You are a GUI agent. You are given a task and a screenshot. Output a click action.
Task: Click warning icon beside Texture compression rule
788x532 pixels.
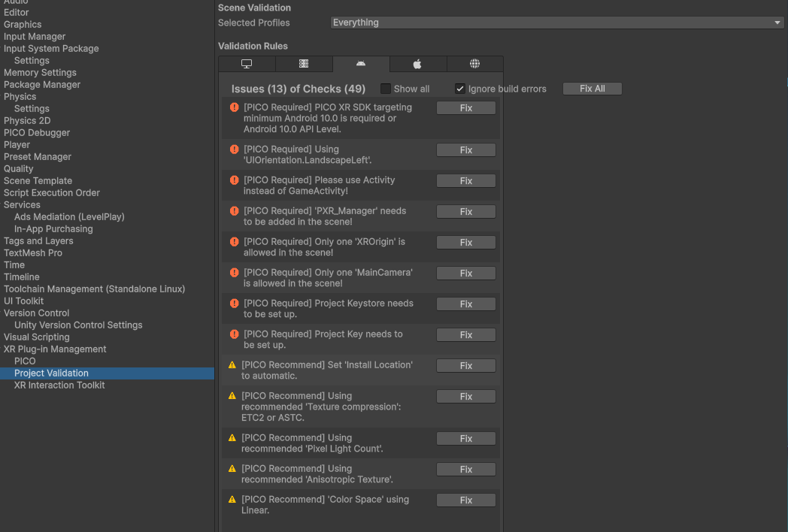[232, 396]
